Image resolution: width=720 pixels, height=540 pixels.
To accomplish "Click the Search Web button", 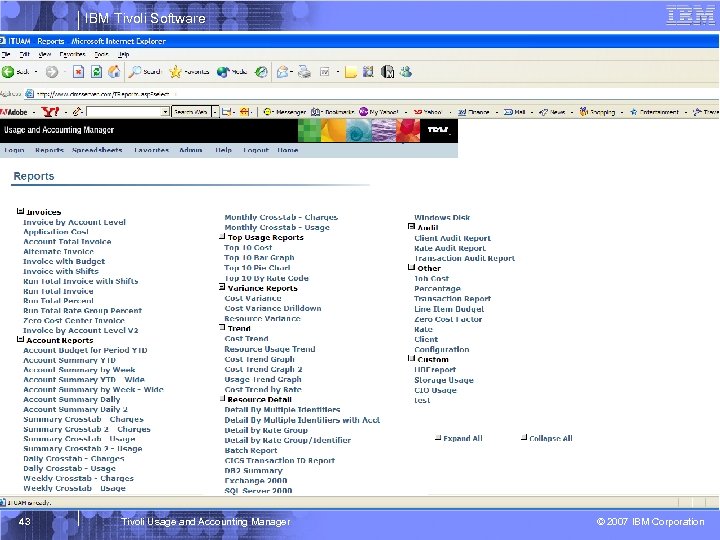I will tap(191, 112).
